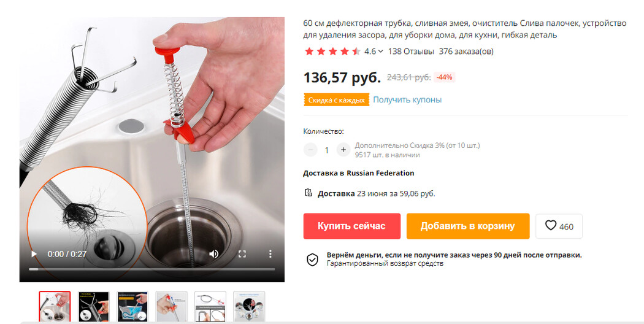Select the second thumbnail with black background
This screenshot has height=324, width=644.
[94, 306]
